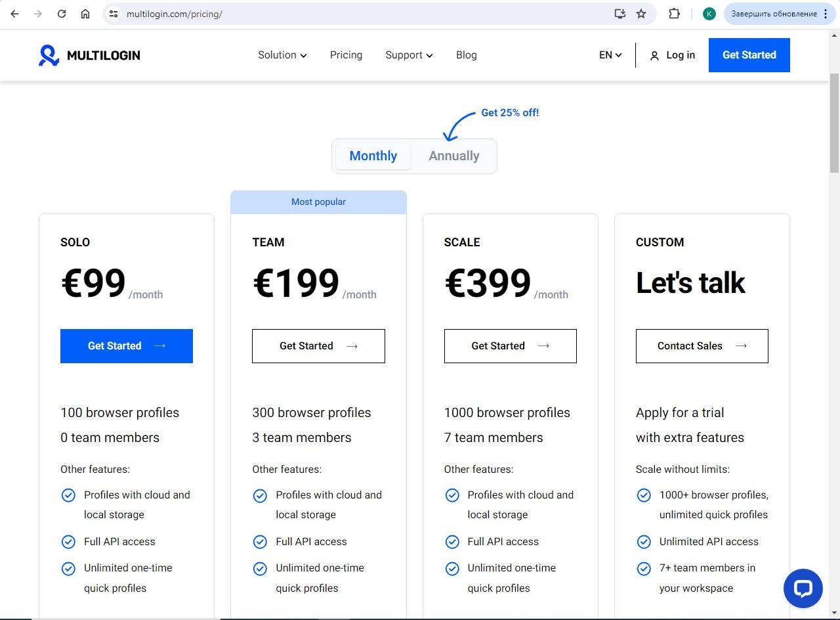Open the extensions puzzle icon

point(674,14)
